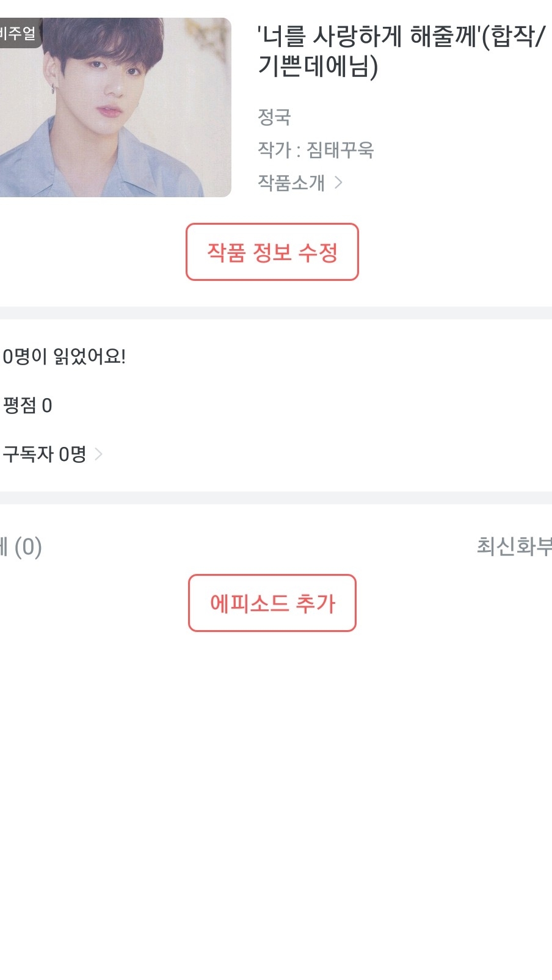This screenshot has width=552, height=980.
Task: Click the 0명이 읽었어요! reader count
Action: click(x=64, y=356)
